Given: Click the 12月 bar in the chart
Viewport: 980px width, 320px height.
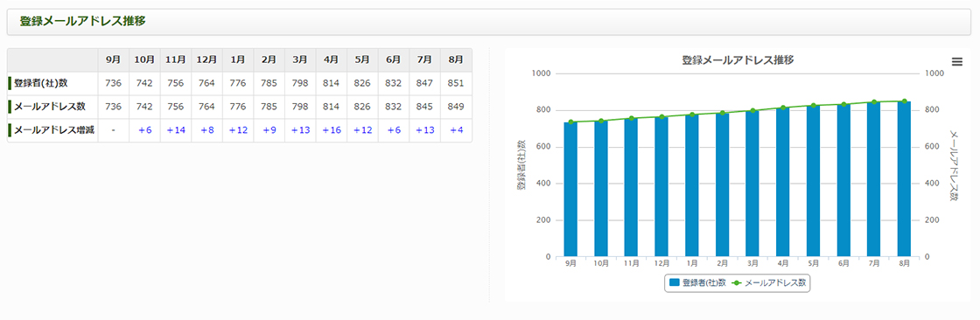Looking at the screenshot, I should 661,187.
